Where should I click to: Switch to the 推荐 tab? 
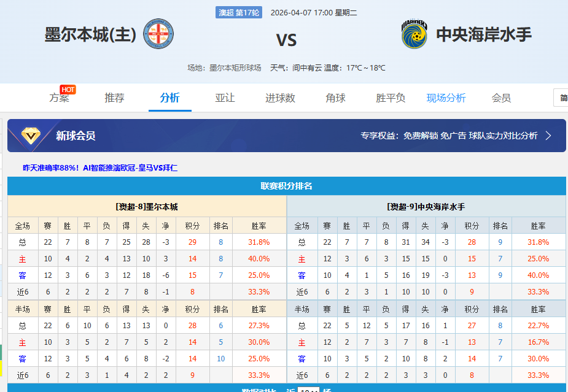point(114,98)
